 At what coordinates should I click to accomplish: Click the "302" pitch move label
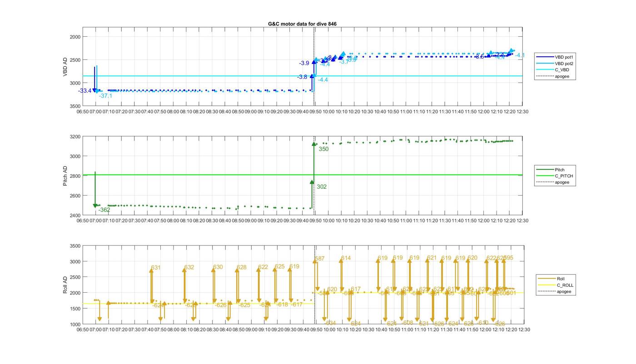[322, 187]
